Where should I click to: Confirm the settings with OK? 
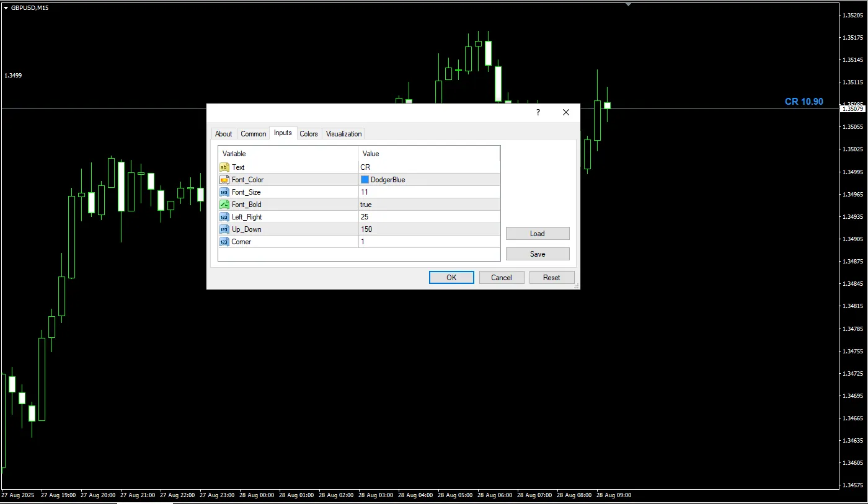pos(451,278)
